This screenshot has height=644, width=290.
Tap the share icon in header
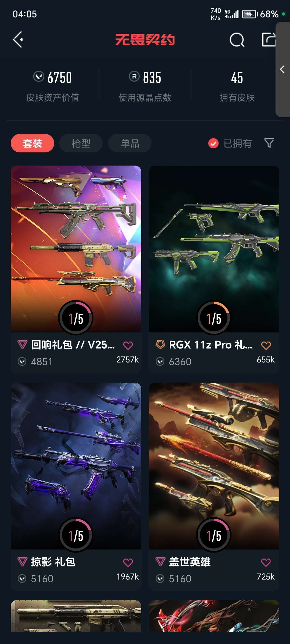click(269, 40)
